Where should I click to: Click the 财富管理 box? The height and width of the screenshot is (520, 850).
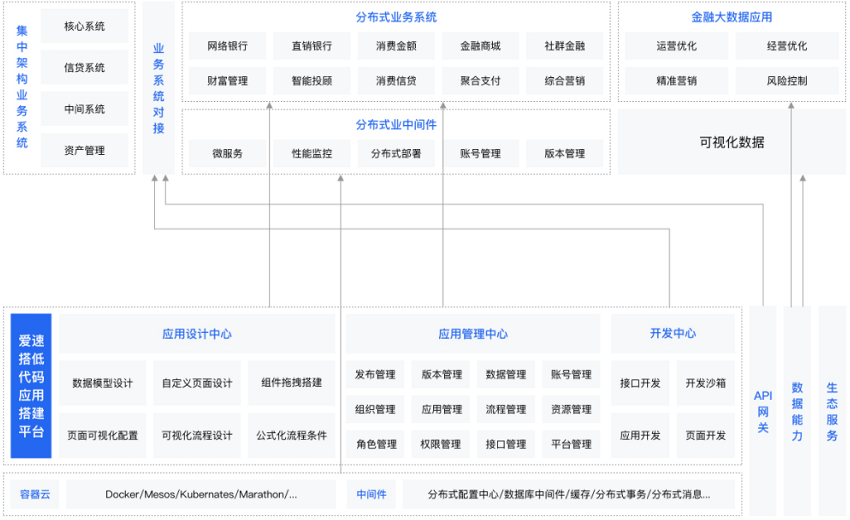point(228,81)
